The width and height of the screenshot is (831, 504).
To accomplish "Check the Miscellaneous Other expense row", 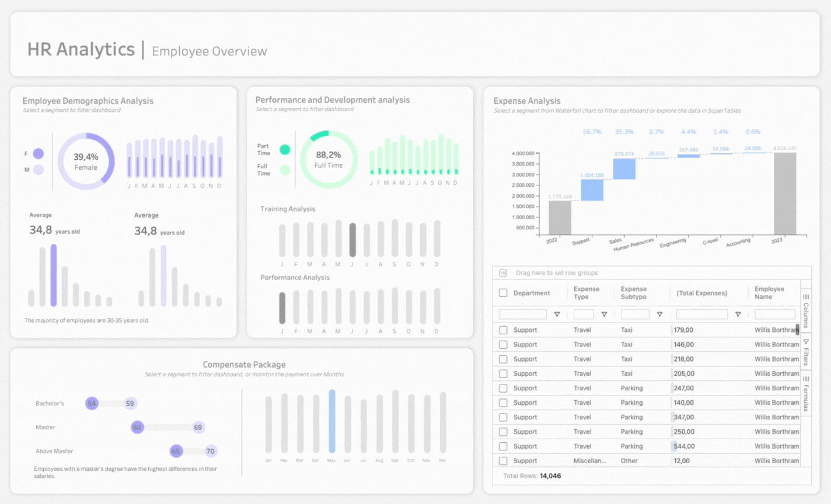I will click(x=503, y=460).
